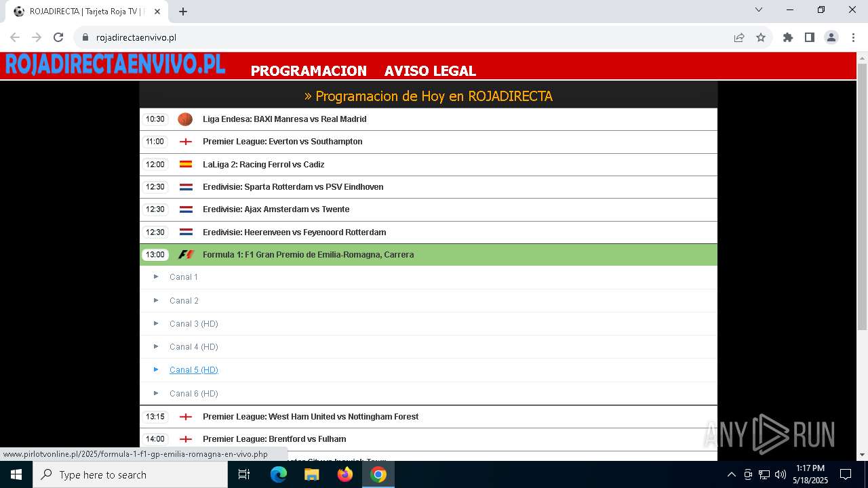
Task: Open the Canal 5 (HD) link
Action: click(x=194, y=370)
